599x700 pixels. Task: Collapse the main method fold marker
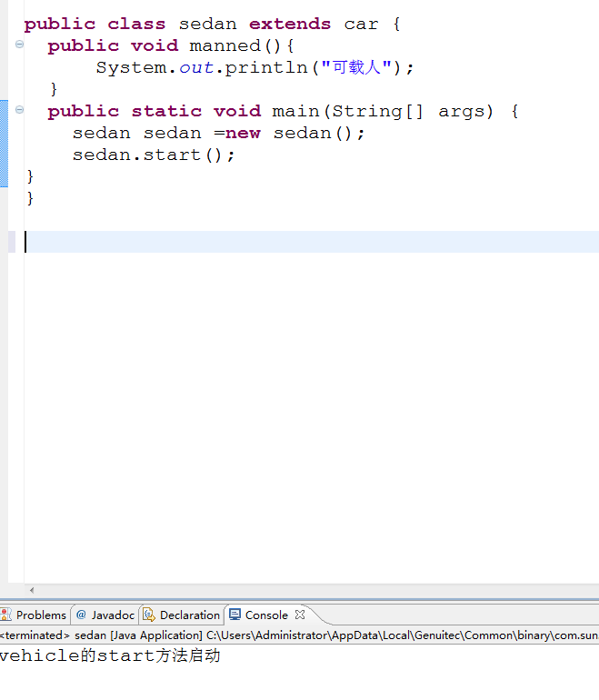19,109
